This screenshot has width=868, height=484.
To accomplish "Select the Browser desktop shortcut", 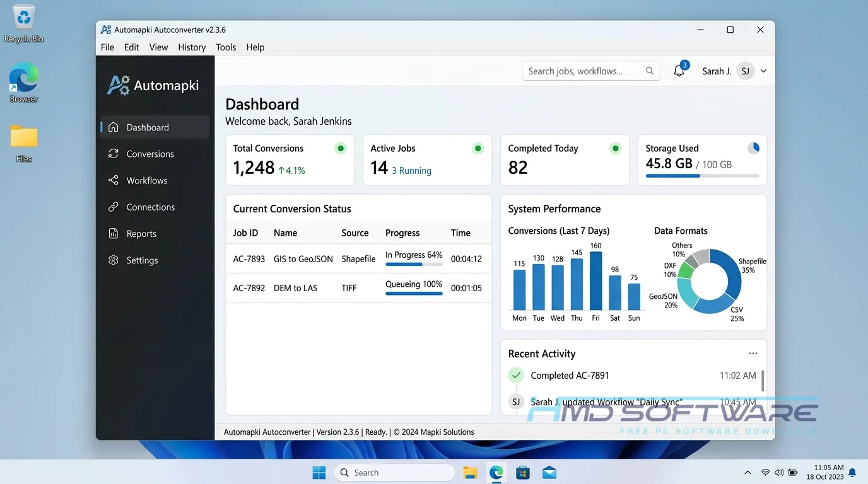I will 24,83.
